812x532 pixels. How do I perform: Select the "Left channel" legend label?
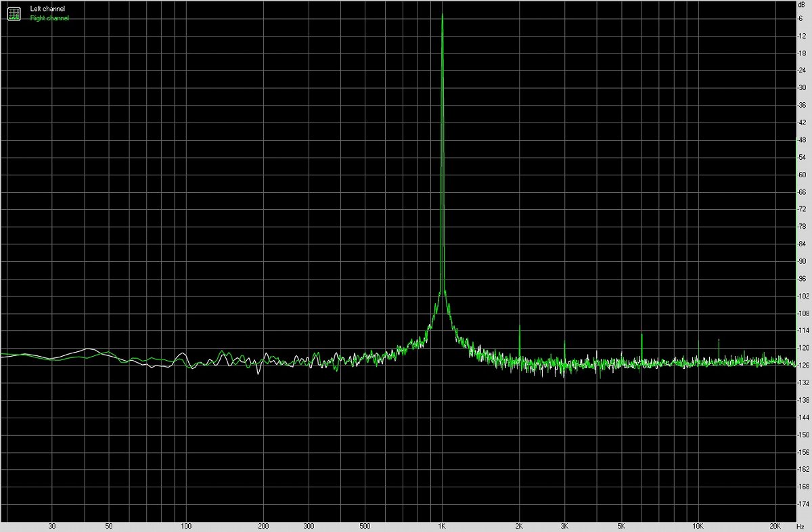click(x=47, y=9)
